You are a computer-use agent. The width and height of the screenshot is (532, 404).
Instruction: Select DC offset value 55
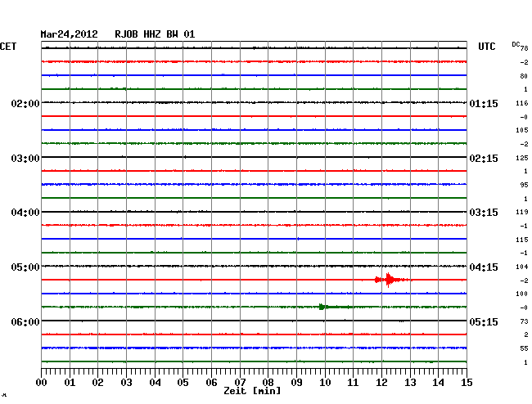[524, 348]
